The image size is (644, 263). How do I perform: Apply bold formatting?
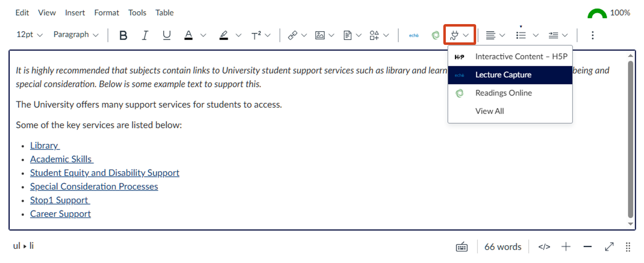click(x=123, y=35)
